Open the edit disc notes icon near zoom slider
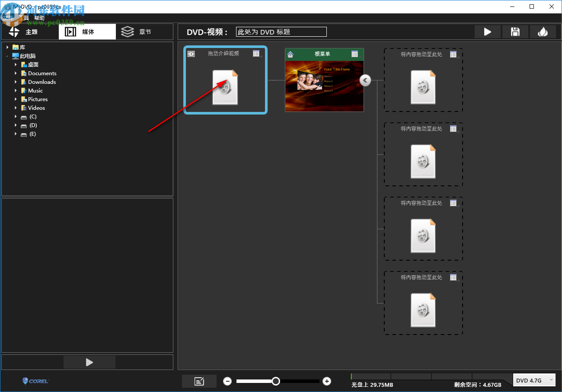The width and height of the screenshot is (562, 392). coord(199,381)
